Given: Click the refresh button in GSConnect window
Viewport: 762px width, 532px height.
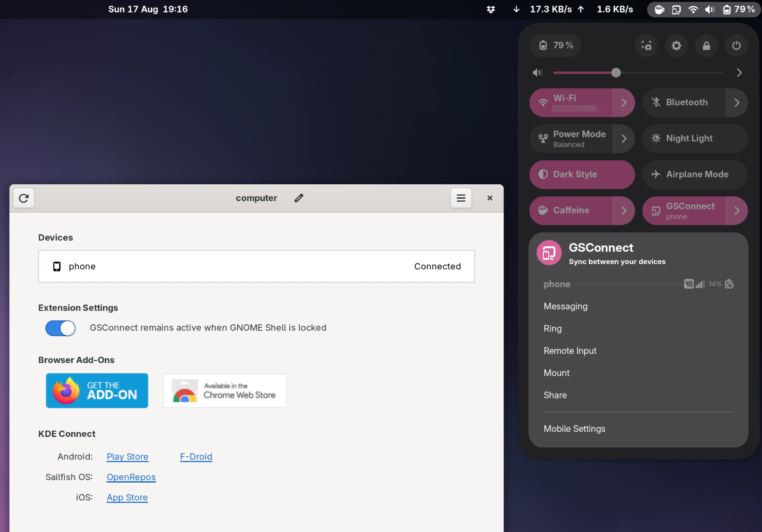Looking at the screenshot, I should tap(24, 198).
